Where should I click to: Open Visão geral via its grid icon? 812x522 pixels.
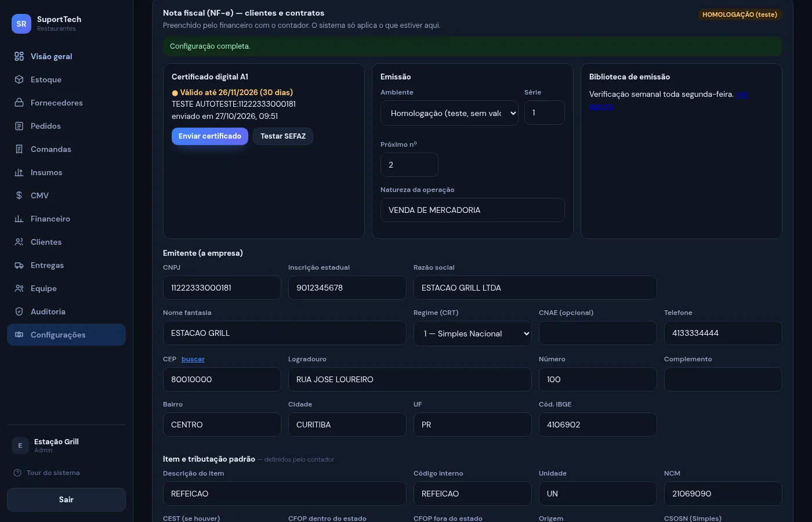coord(19,56)
